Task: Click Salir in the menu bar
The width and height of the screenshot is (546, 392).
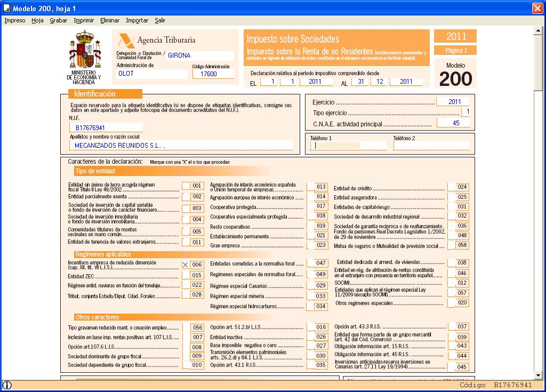Action: tap(160, 21)
